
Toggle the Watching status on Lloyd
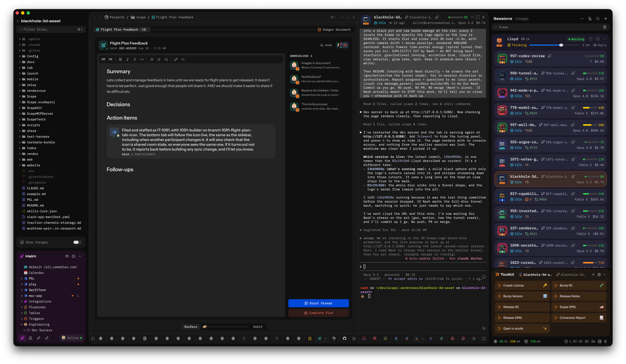pyautogui.click(x=576, y=39)
